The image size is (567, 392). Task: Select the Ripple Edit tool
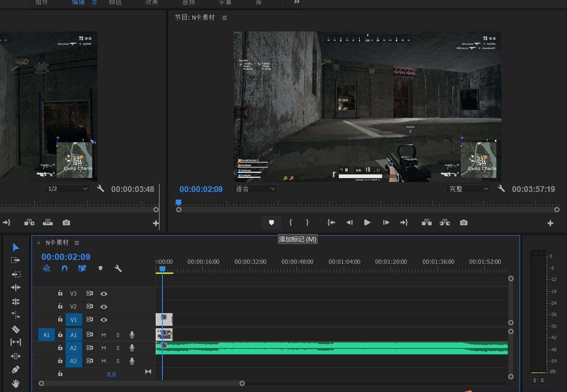click(x=16, y=287)
